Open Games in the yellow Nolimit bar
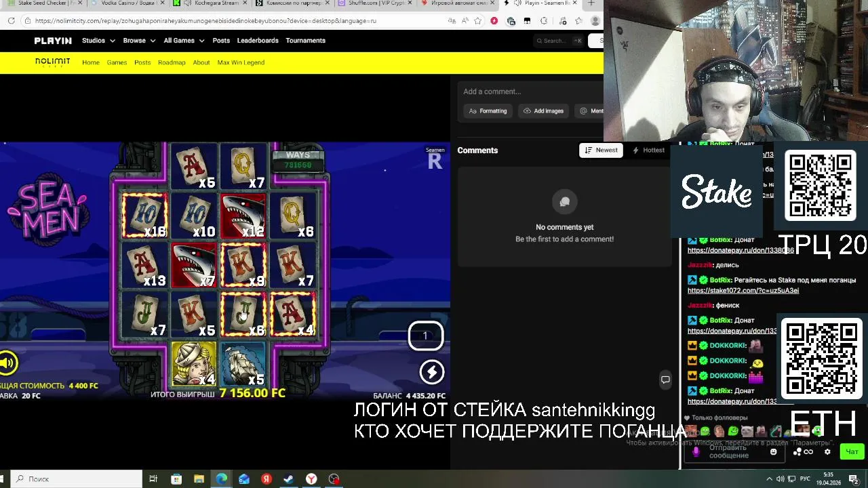Viewport: 868px width, 488px height. (x=117, y=62)
